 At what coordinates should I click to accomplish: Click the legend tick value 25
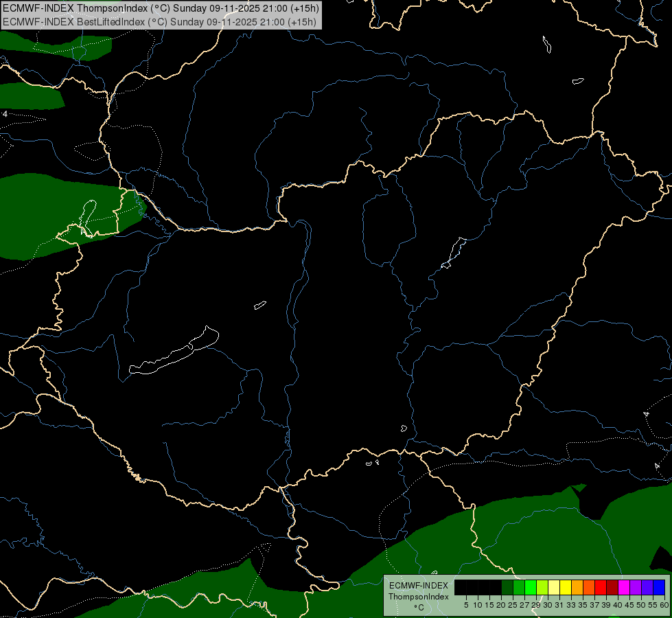[x=513, y=605]
